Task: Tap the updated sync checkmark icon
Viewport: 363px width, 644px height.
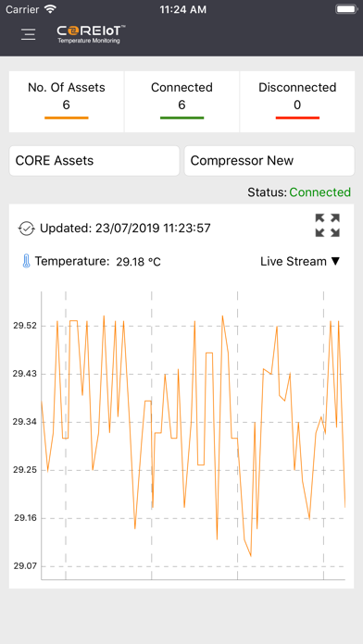Action: [26, 229]
